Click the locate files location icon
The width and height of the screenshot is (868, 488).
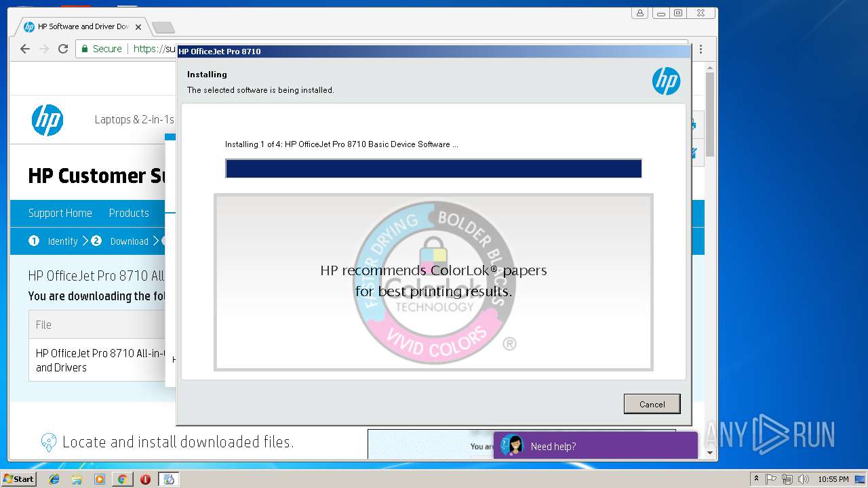(x=48, y=443)
